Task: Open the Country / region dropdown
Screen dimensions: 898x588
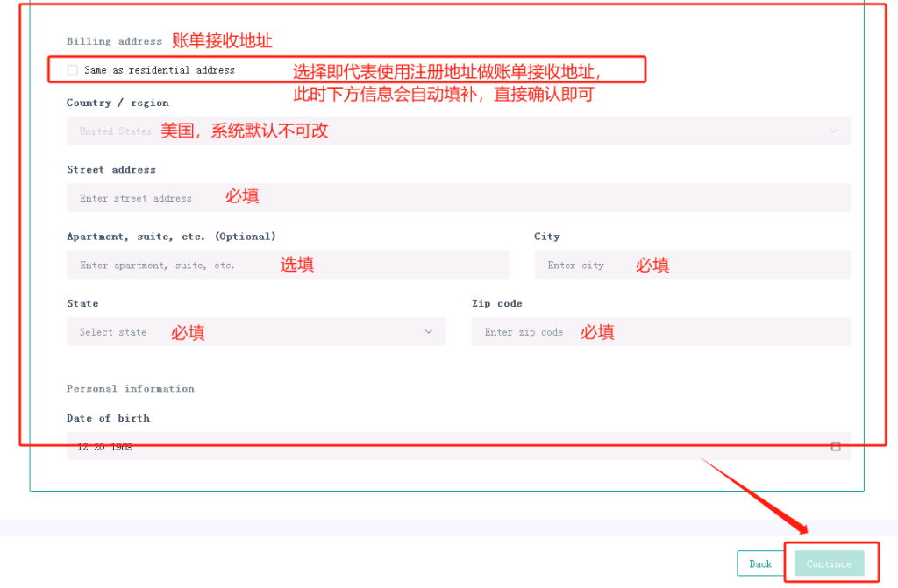Action: (459, 131)
